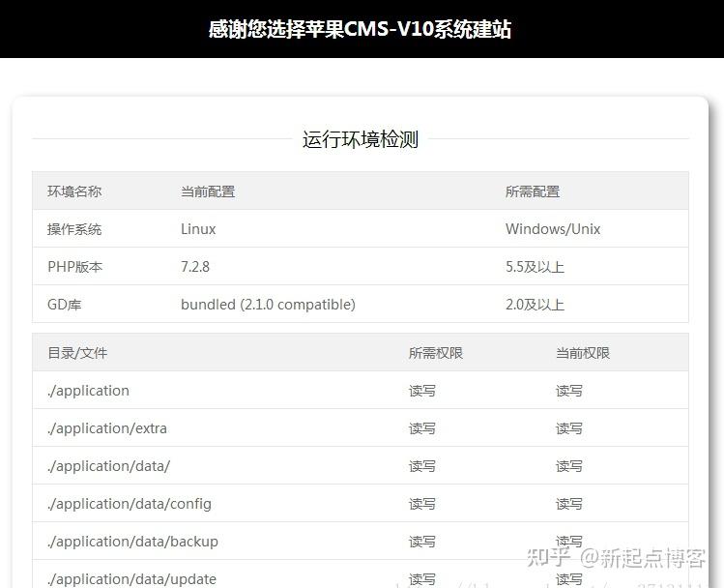Select the ./application/data/config directory row
This screenshot has height=588, width=724.
[361, 504]
